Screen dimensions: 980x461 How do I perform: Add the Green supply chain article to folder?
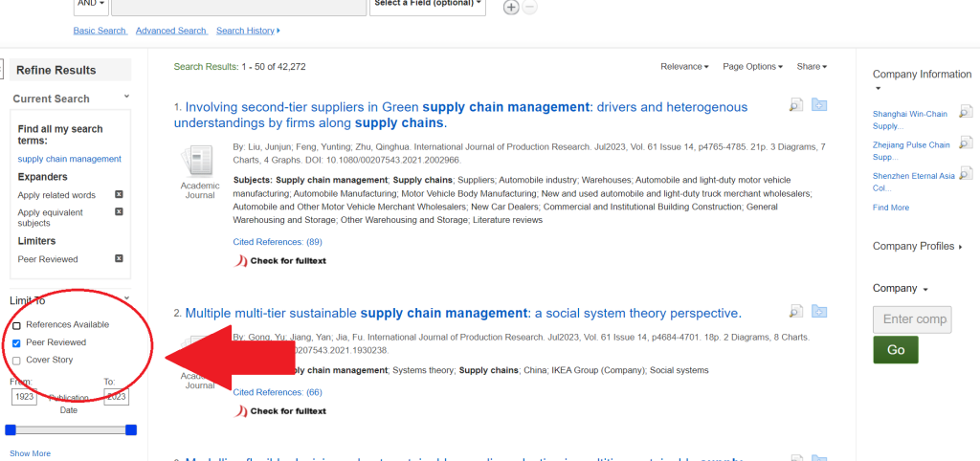pyautogui.click(x=819, y=105)
